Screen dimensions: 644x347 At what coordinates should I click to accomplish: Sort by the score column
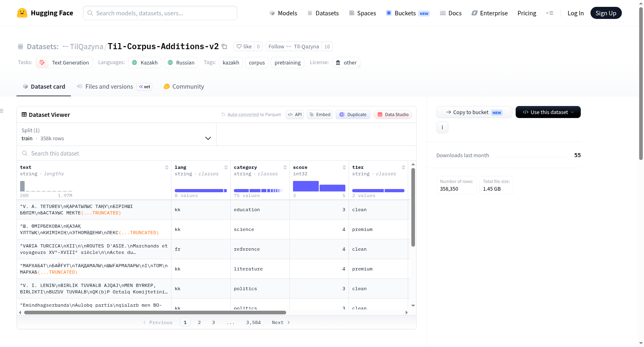(x=344, y=167)
